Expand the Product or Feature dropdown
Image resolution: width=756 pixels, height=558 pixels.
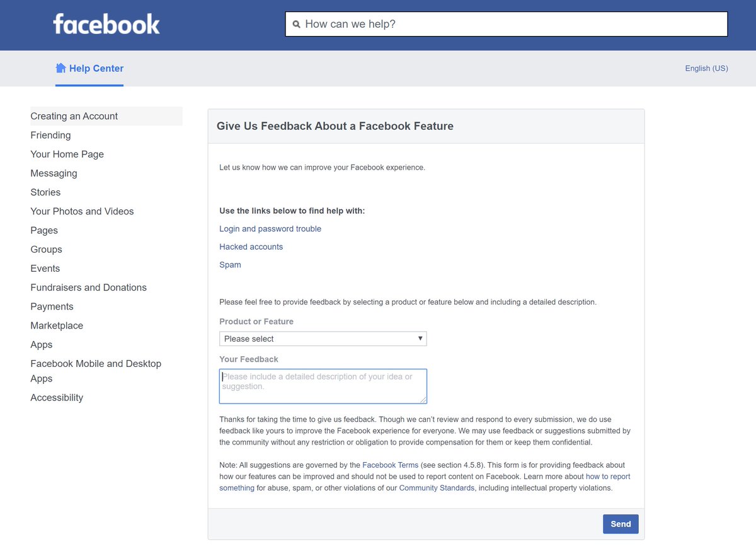pos(323,339)
